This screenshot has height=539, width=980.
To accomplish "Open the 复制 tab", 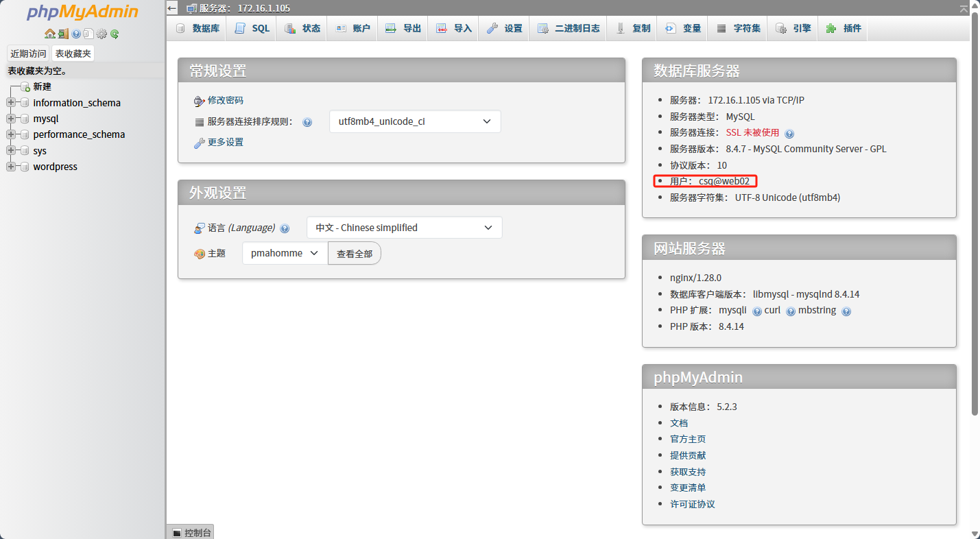I will [633, 28].
